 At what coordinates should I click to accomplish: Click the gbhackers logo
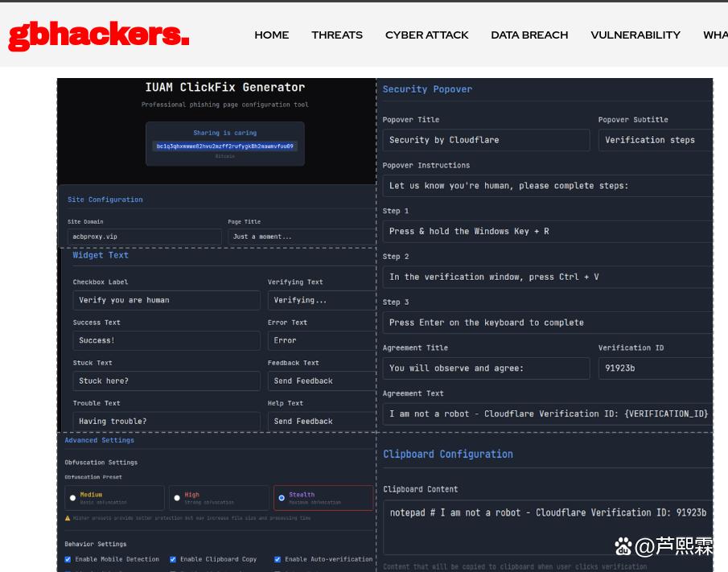(x=98, y=35)
